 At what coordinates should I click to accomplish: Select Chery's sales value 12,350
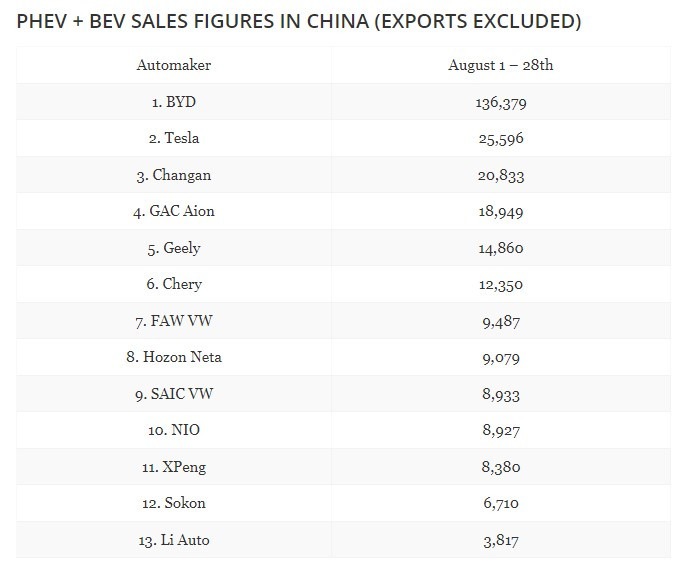[502, 285]
